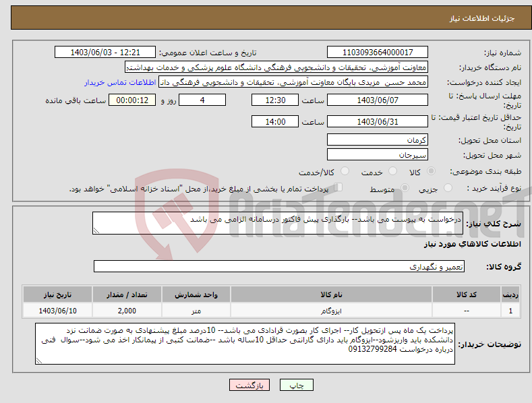The height and width of the screenshot is (403, 532).
Task: Click the deadline time field 12:30
Action: coord(275,100)
